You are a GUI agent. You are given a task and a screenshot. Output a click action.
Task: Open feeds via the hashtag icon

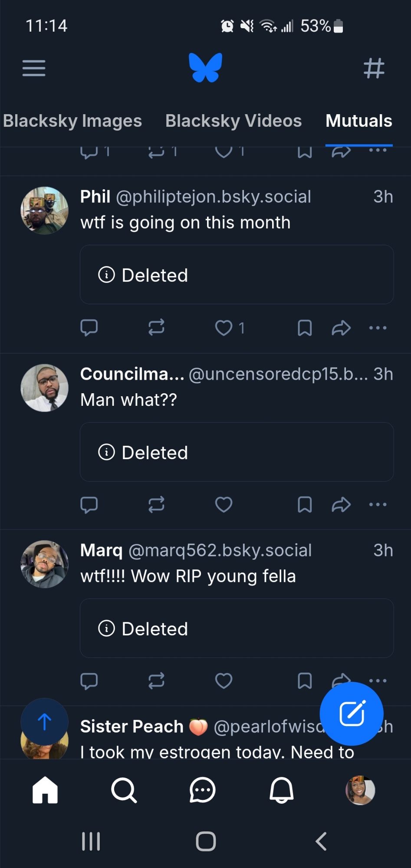(x=374, y=68)
